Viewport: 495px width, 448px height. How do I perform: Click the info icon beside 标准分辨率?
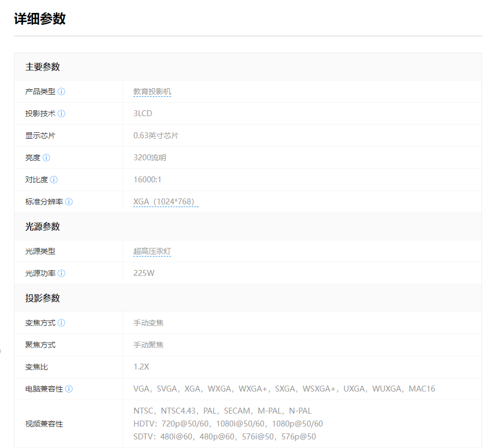[69, 202]
